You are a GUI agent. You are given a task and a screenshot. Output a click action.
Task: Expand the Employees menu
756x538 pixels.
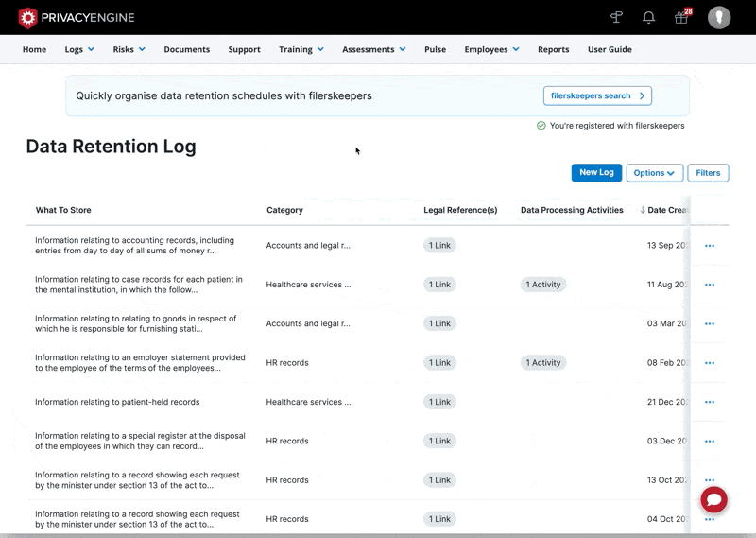click(491, 49)
